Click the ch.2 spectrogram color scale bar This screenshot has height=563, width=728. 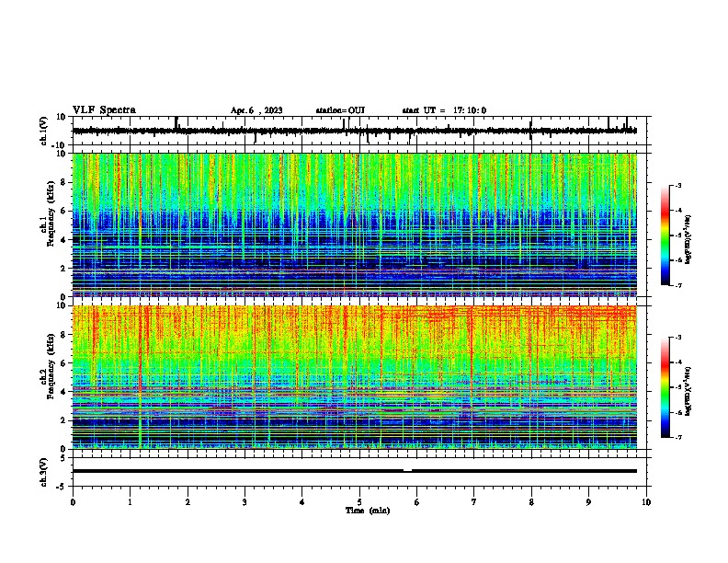coord(665,387)
